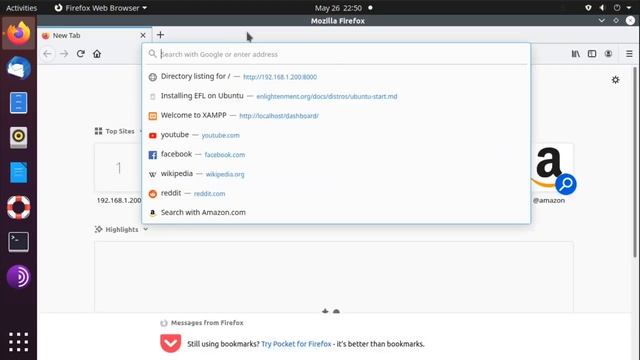Maximize window with title bar diamond button
Image resolution: width=640 pixels, height=360 pixels.
[x=616, y=20]
